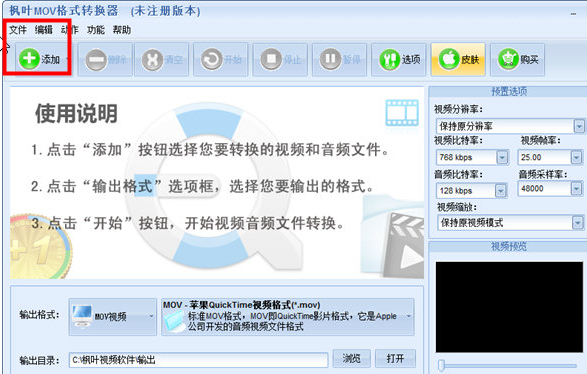Open the 编辑 menu
The height and width of the screenshot is (374, 587).
tap(43, 30)
